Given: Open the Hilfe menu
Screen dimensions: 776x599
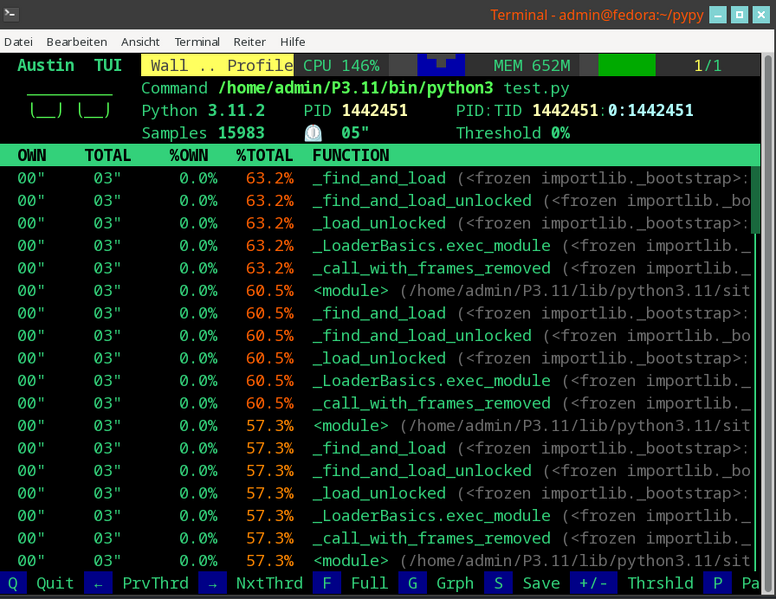Looking at the screenshot, I should [x=293, y=42].
